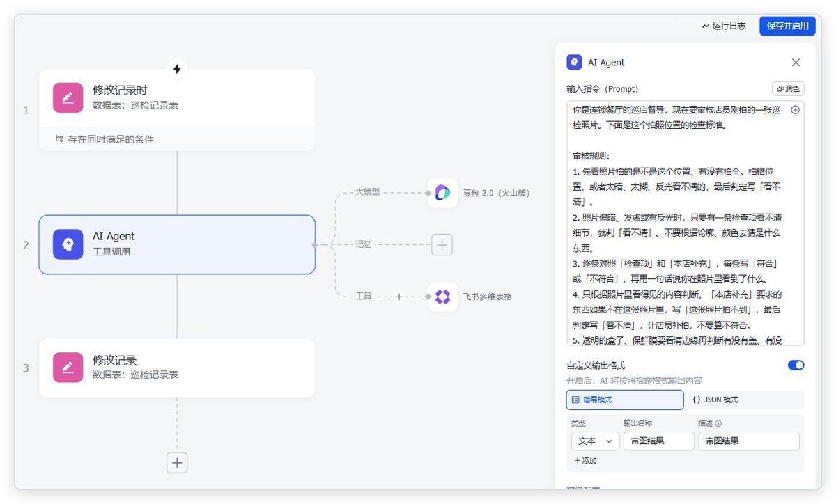
Task: Click the info icon next to 描述
Action: click(x=718, y=423)
